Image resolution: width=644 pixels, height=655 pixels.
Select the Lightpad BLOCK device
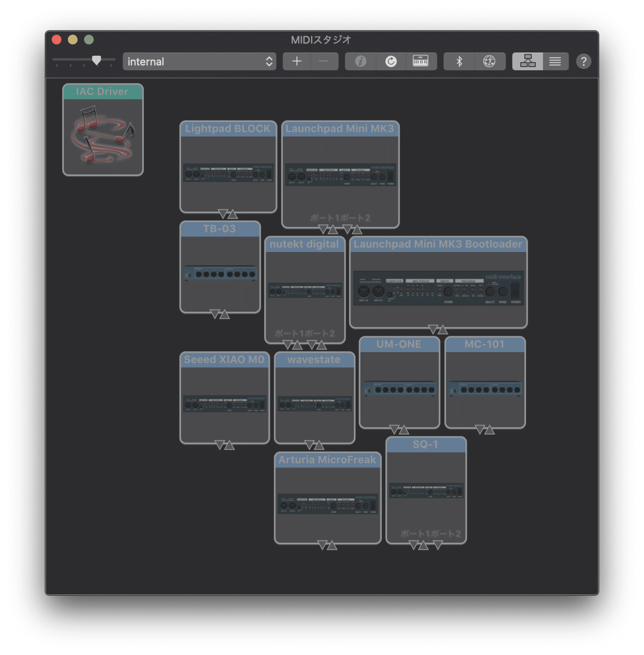pyautogui.click(x=228, y=167)
